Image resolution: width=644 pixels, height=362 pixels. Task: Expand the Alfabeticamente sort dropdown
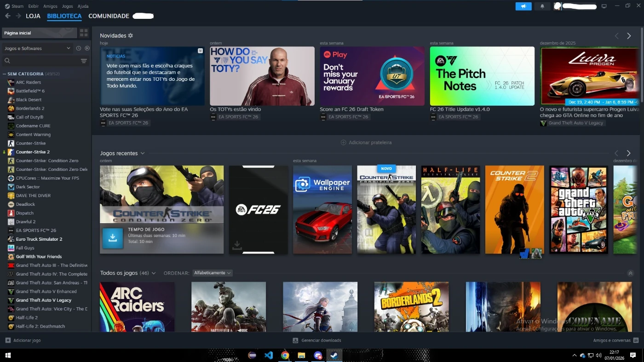pos(213,273)
